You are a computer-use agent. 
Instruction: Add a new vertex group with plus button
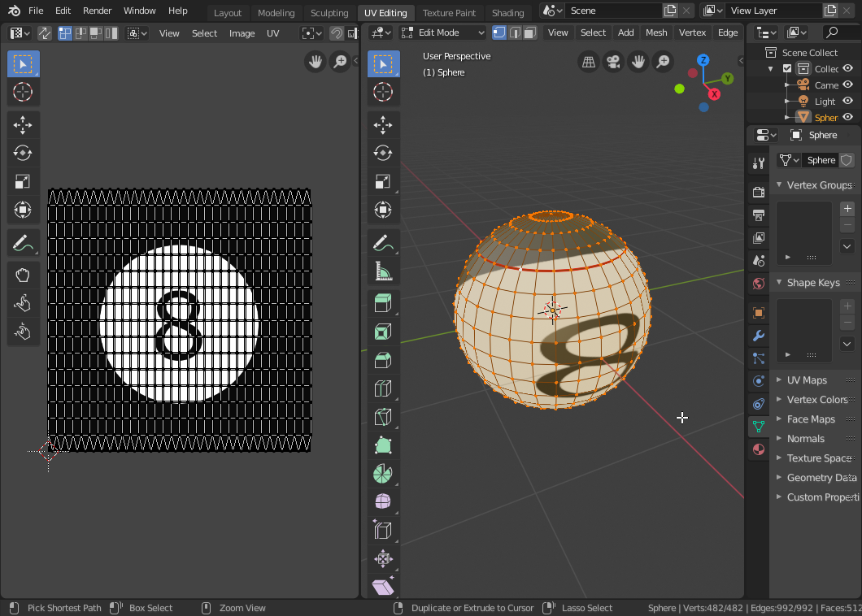(847, 208)
